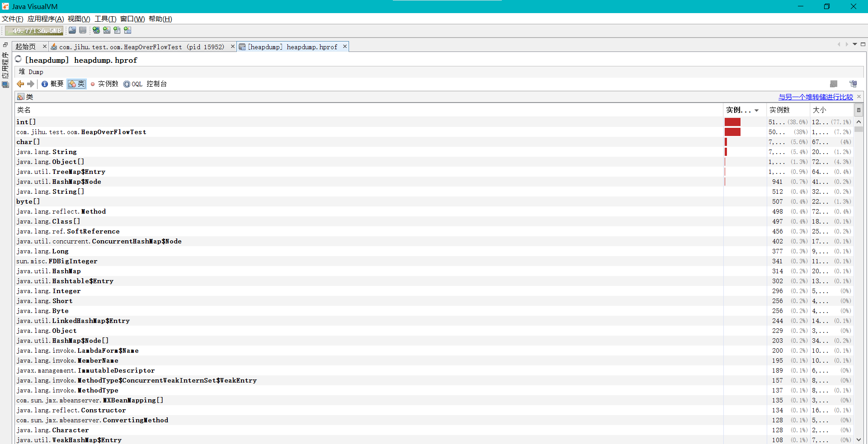
Task: Open the OQL 控制台 console
Action: [145, 84]
